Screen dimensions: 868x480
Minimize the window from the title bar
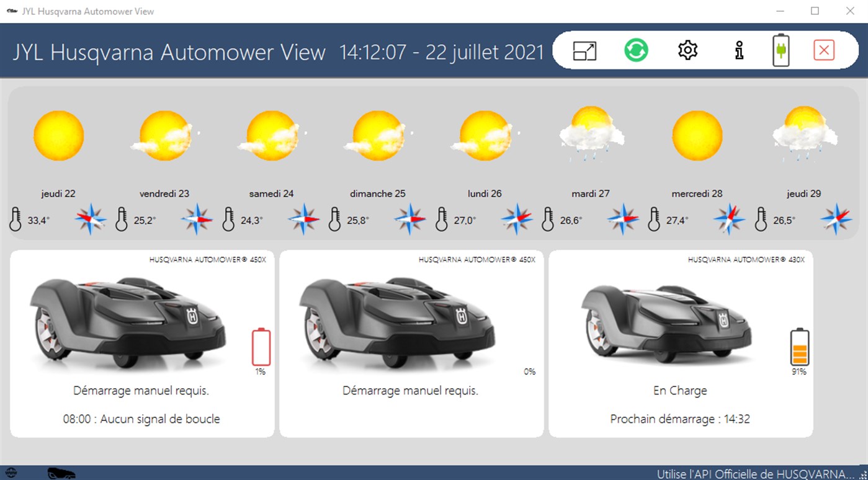(780, 11)
